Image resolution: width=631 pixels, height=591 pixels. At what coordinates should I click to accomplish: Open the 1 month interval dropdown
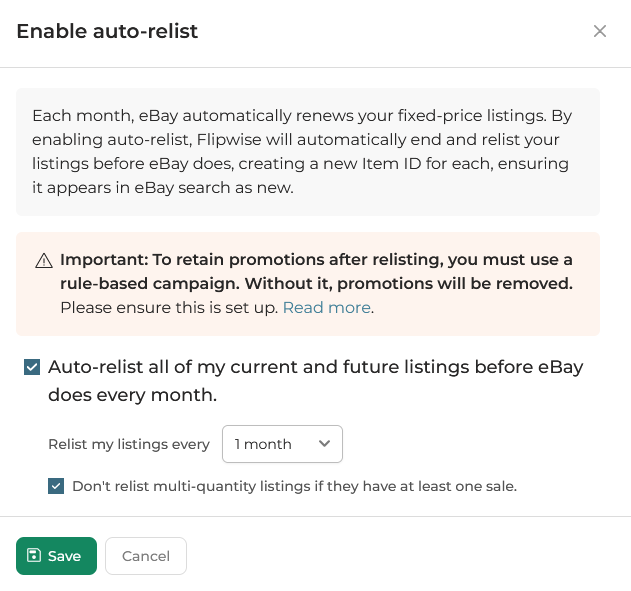[281, 444]
